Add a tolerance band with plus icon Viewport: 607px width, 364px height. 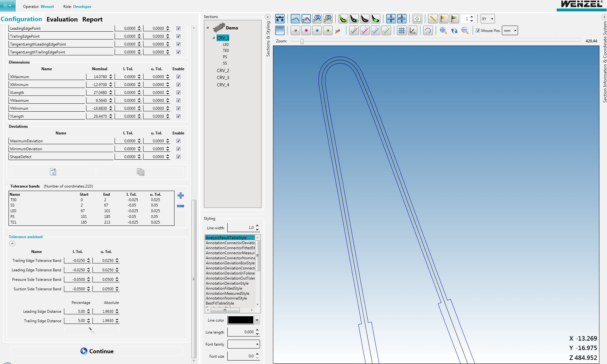180,195
